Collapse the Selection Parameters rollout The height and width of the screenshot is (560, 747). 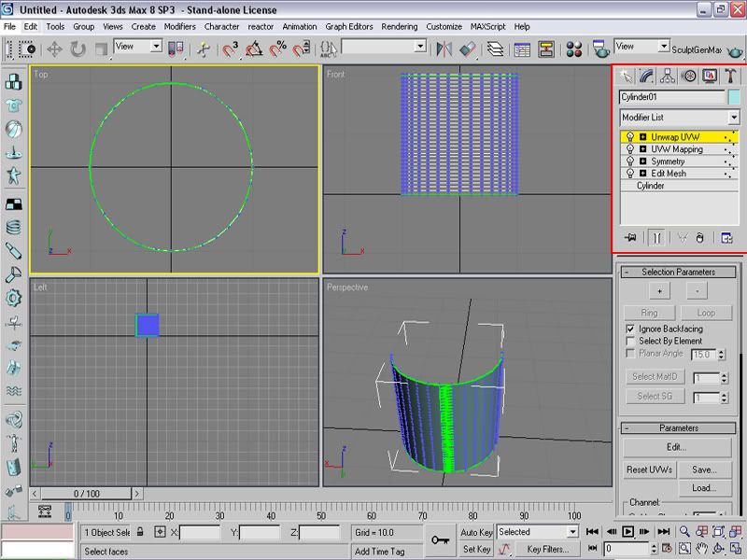point(678,272)
